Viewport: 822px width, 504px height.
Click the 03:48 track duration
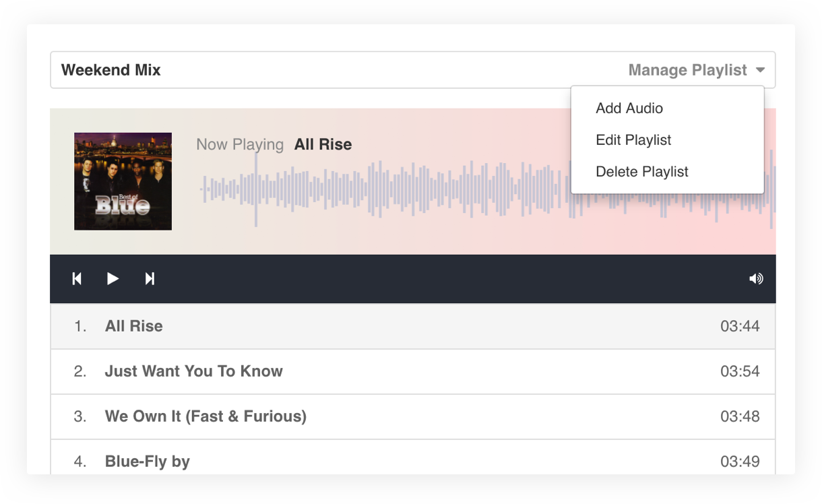(740, 416)
